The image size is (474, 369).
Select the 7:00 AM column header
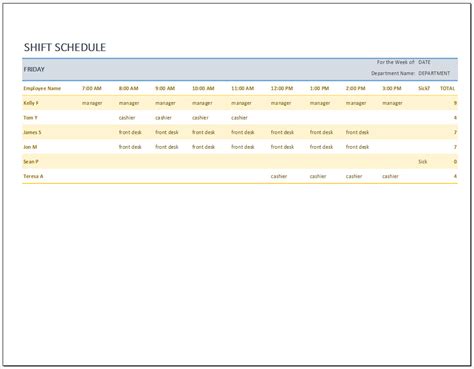[x=92, y=88]
